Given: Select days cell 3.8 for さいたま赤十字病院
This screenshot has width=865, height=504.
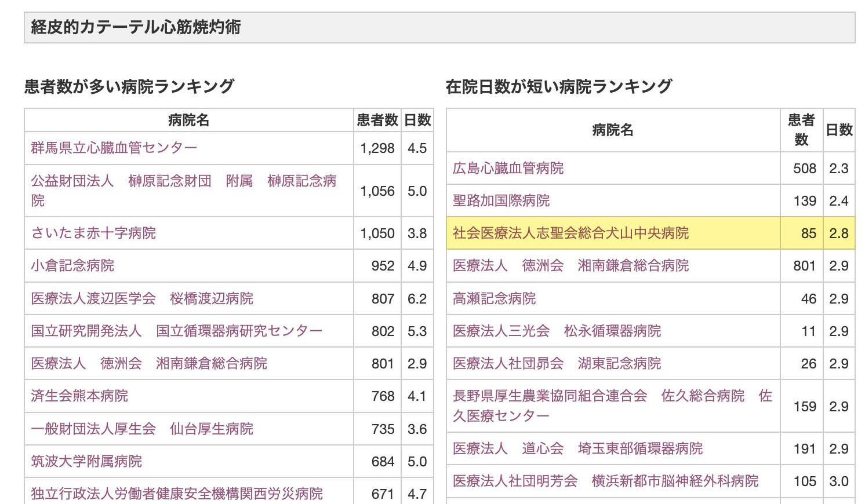Looking at the screenshot, I should pyautogui.click(x=417, y=233).
